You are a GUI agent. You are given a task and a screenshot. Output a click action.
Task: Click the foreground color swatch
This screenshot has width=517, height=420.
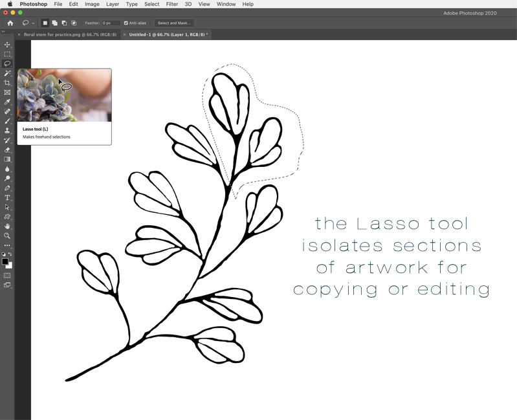click(x=5, y=261)
